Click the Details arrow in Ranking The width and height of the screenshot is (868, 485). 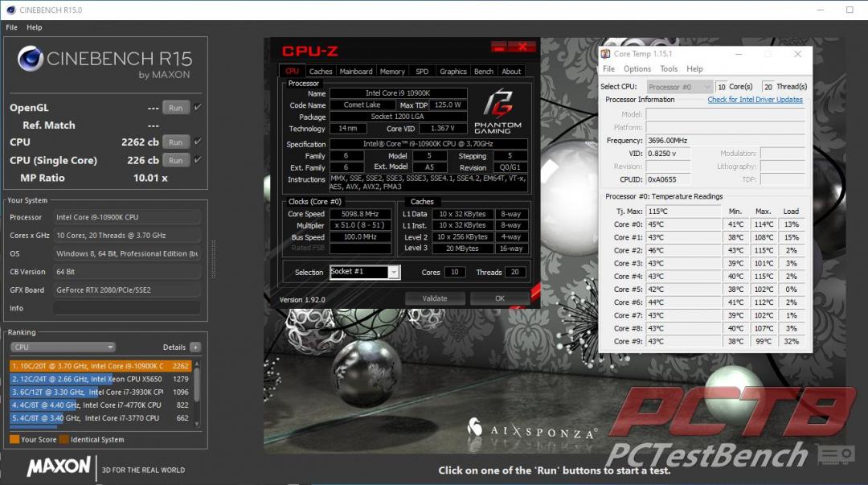tap(195, 347)
